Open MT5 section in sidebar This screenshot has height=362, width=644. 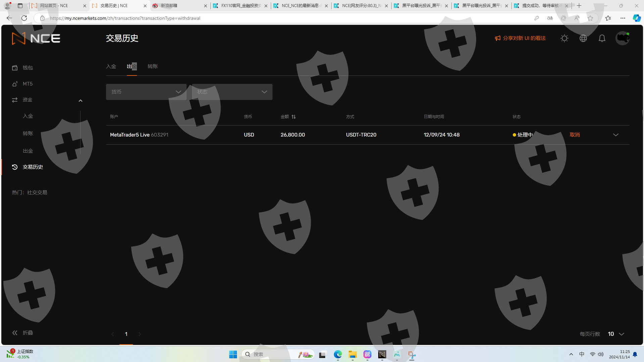tap(28, 84)
